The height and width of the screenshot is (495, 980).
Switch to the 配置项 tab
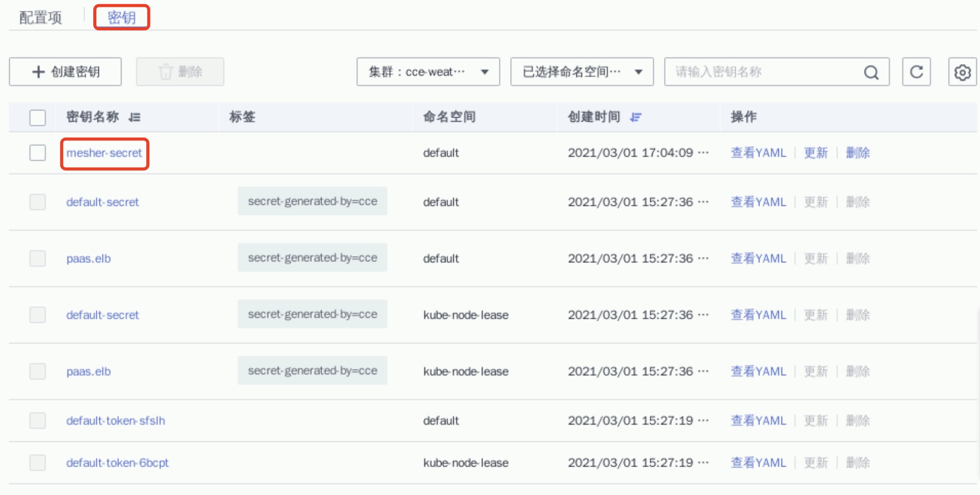40,18
